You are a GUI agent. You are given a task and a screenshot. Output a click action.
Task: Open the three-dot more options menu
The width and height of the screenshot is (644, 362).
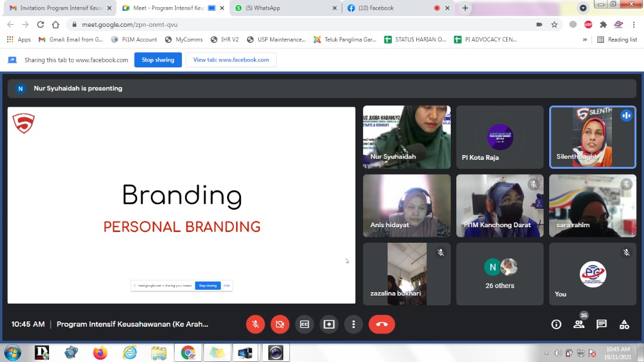coord(354,324)
